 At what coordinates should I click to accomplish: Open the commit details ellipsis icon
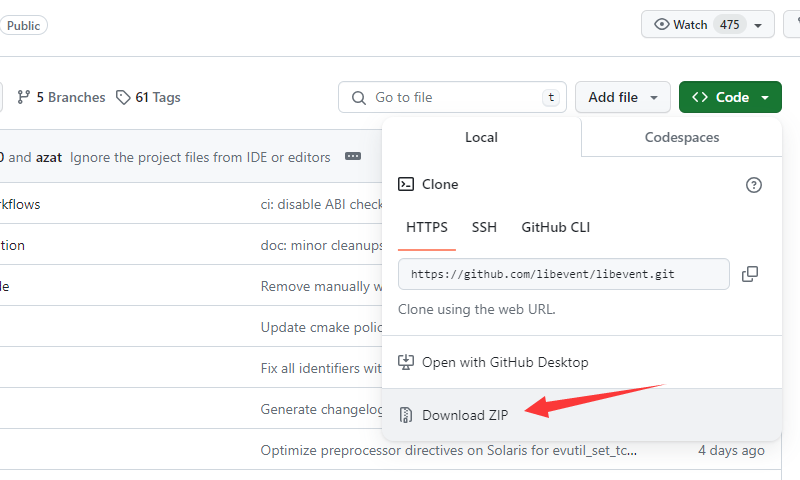(352, 157)
